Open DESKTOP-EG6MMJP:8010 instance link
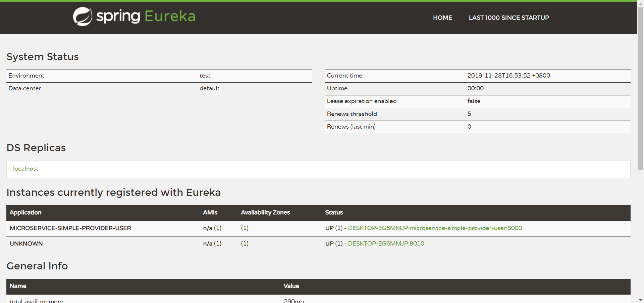Image resolution: width=644 pixels, height=303 pixels. point(386,244)
